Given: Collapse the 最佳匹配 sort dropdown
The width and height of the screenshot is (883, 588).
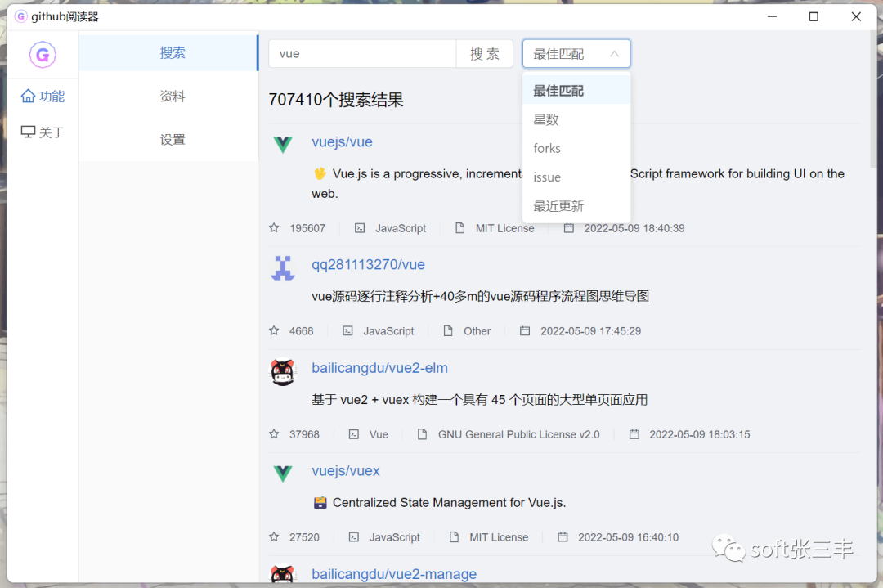Looking at the screenshot, I should tap(576, 54).
